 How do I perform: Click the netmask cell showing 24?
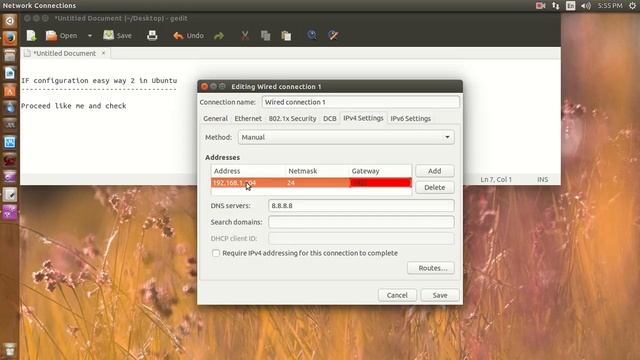(x=317, y=183)
